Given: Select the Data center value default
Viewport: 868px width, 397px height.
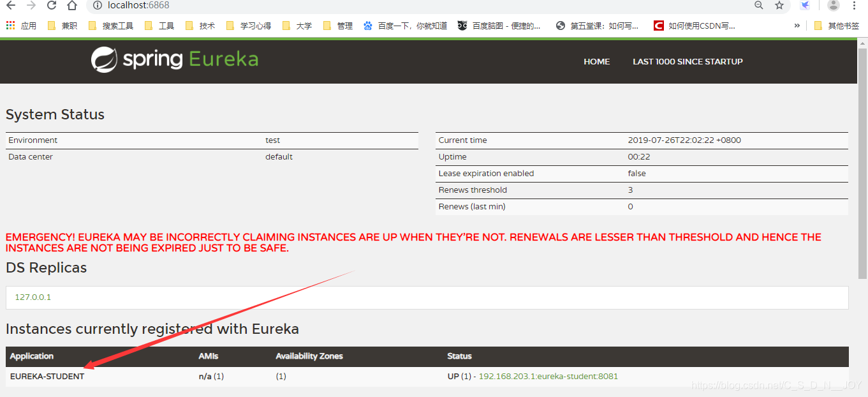Looking at the screenshot, I should point(279,157).
